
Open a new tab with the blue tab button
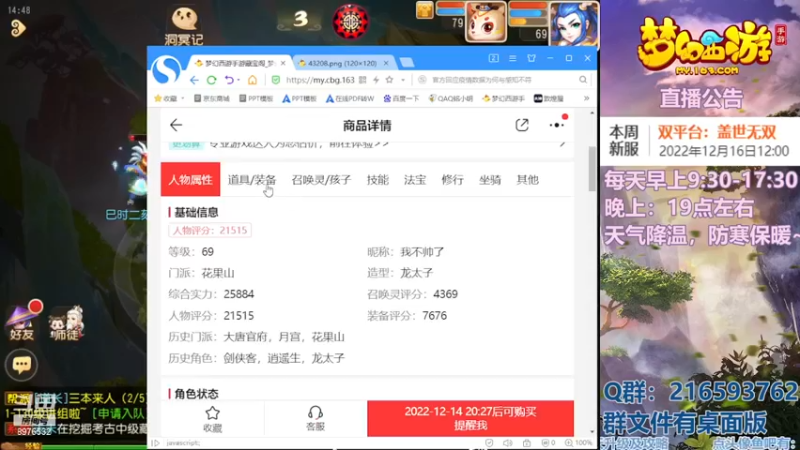pos(407,63)
